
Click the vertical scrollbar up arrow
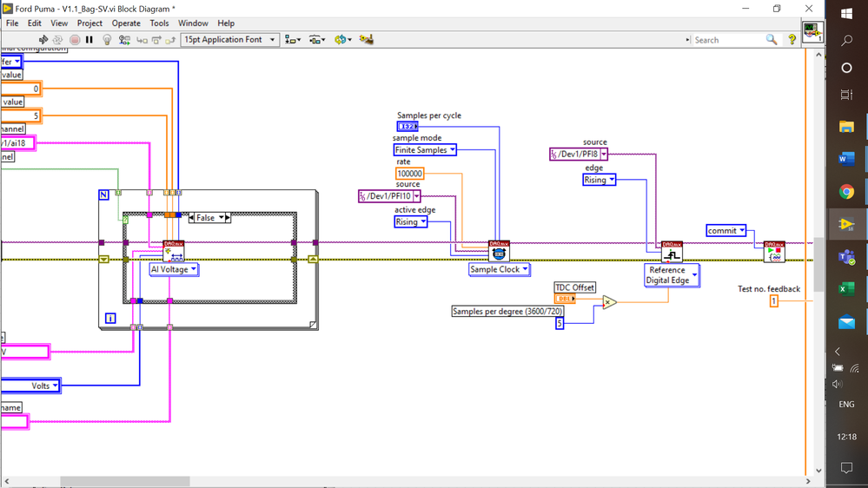(x=818, y=55)
